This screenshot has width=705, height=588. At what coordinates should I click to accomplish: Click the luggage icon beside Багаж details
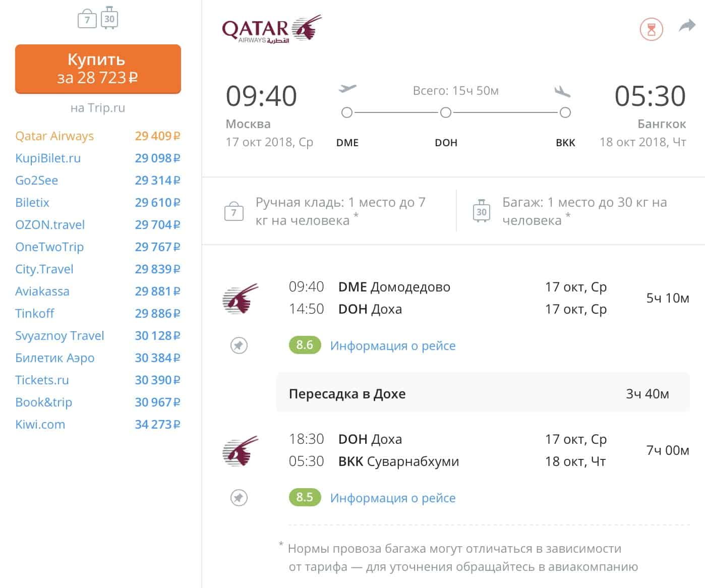481,212
